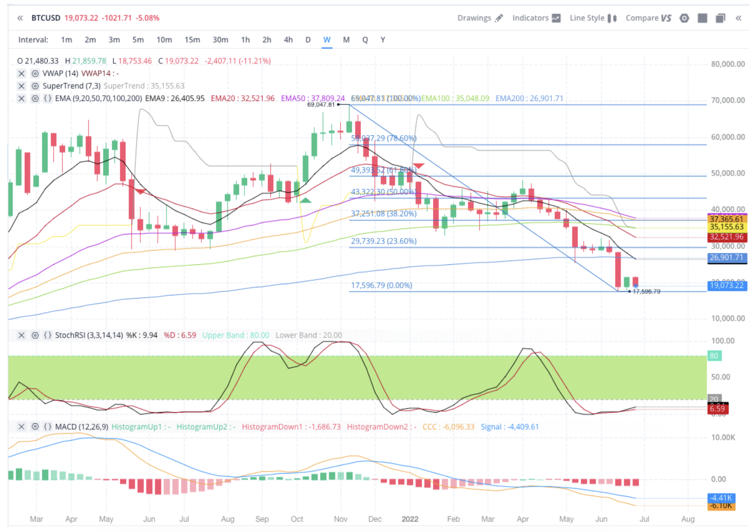Click the square layout icon

pyautogui.click(x=702, y=18)
